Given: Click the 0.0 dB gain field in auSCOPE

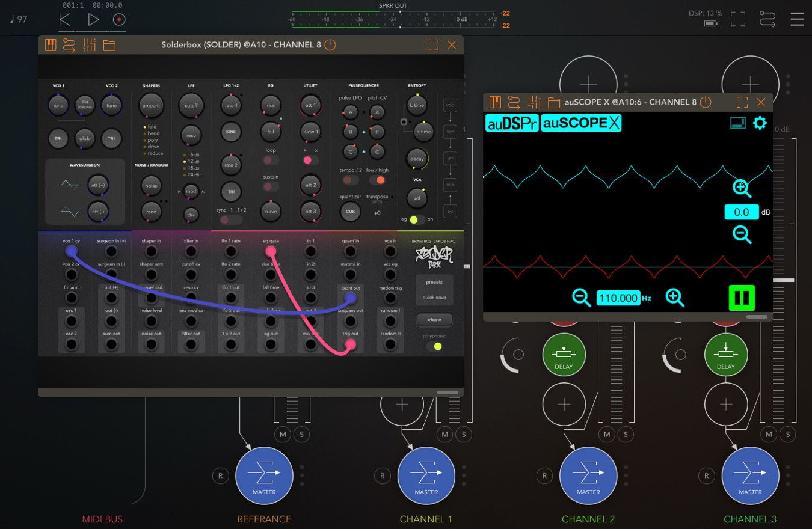Looking at the screenshot, I should coord(742,212).
